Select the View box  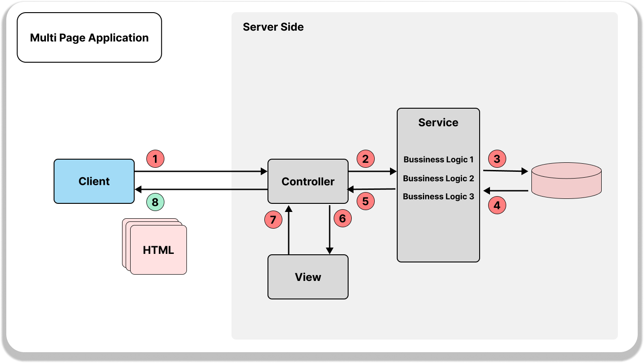[x=308, y=277]
